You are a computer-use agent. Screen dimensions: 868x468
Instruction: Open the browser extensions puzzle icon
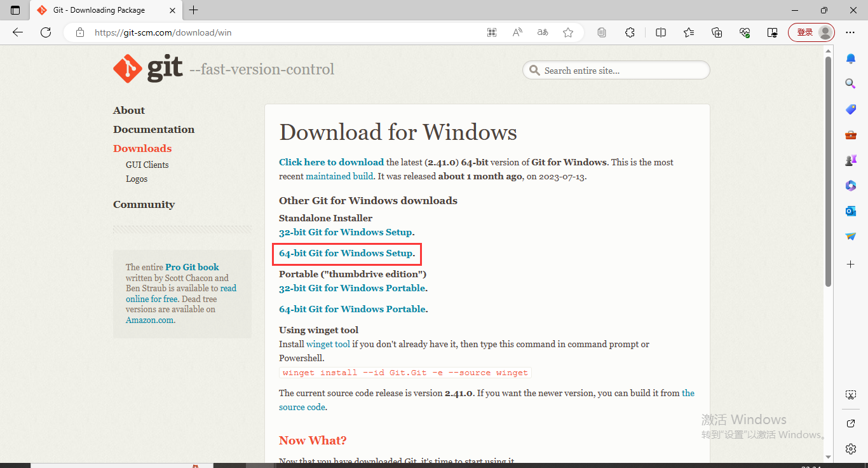pos(630,32)
